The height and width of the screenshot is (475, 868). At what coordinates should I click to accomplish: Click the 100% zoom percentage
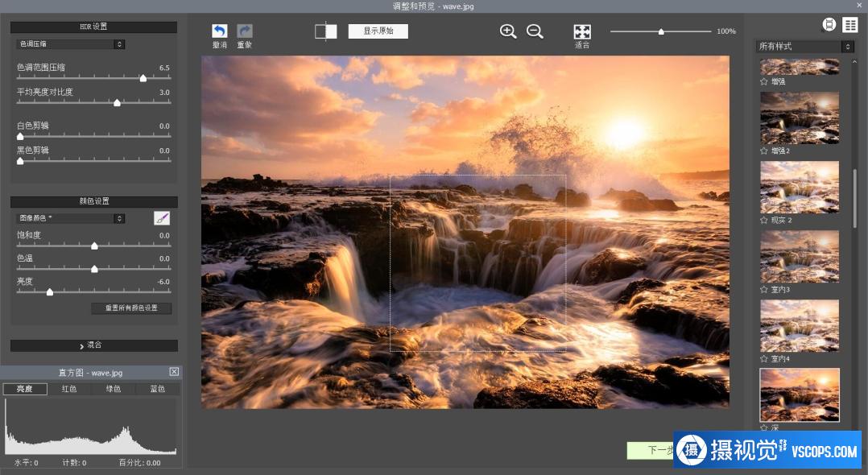726,31
